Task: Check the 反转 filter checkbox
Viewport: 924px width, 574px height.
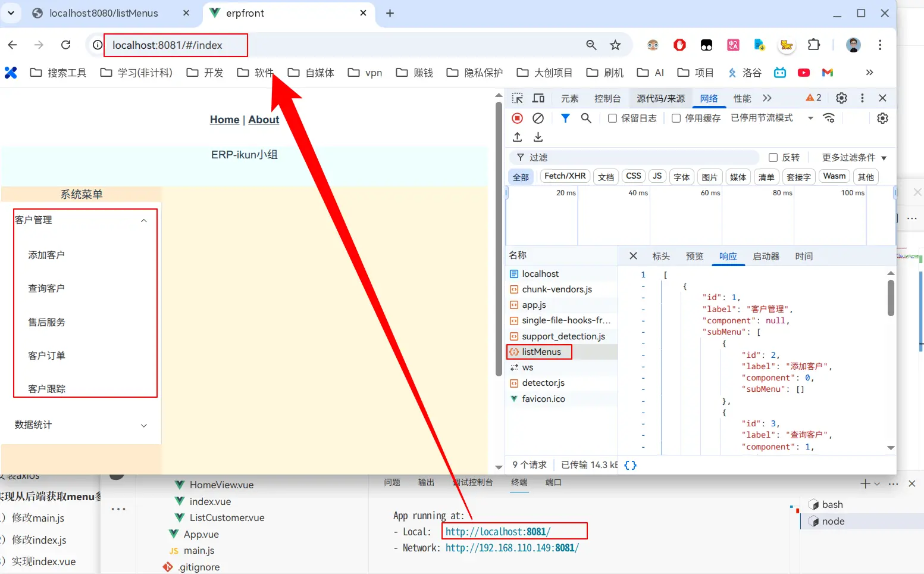Action: [773, 157]
